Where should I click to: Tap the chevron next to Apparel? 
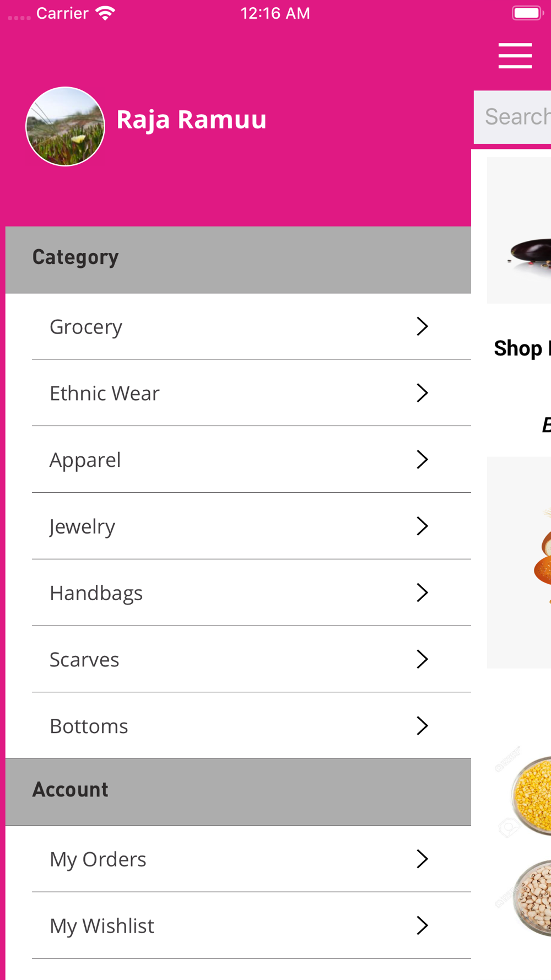[422, 460]
